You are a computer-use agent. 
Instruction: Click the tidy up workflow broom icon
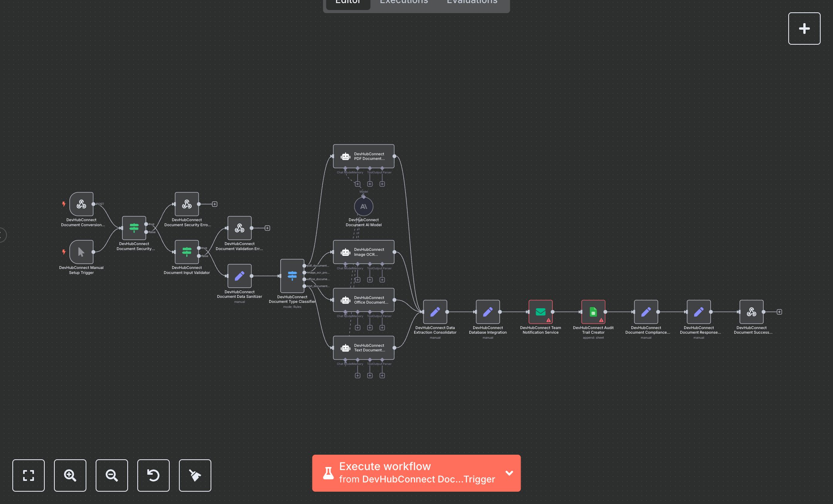click(195, 475)
